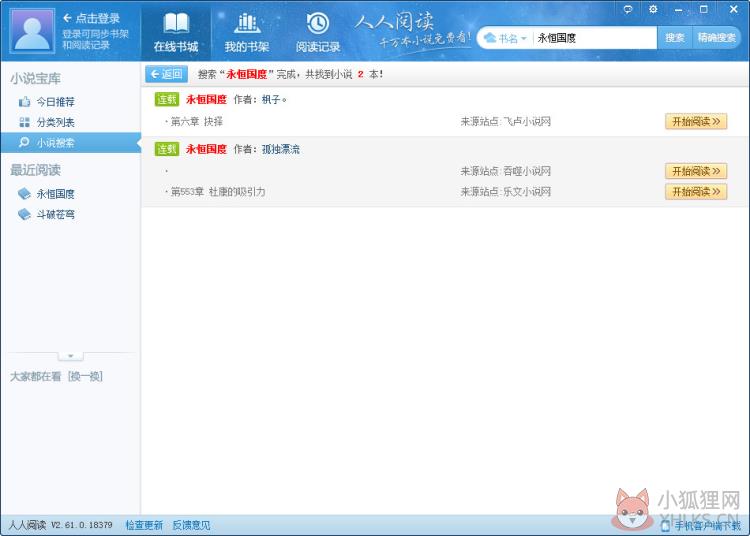
Task: Click the 手机客户端下载 mobile download link
Action: click(x=707, y=526)
